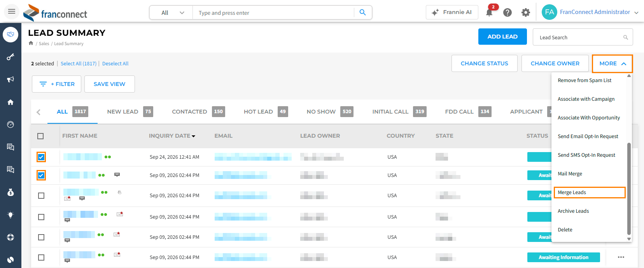Switch to the HOT LEAD tab
The width and height of the screenshot is (644, 268).
coord(266,112)
